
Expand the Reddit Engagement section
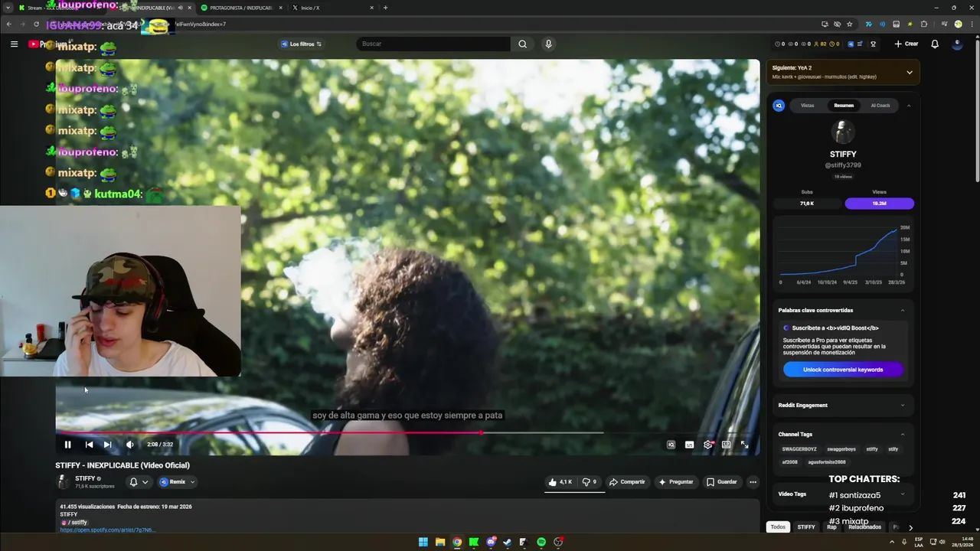point(903,405)
